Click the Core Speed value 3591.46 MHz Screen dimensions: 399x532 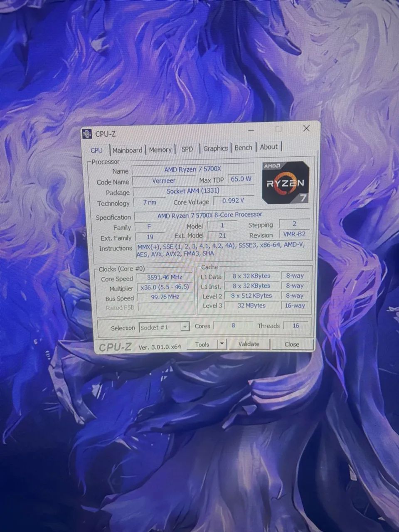[165, 277]
